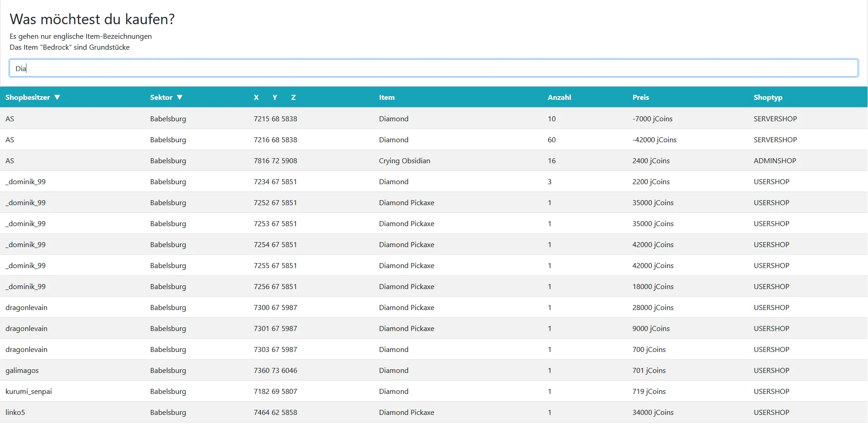Click quantity 16 in Anzahl column

pyautogui.click(x=552, y=160)
